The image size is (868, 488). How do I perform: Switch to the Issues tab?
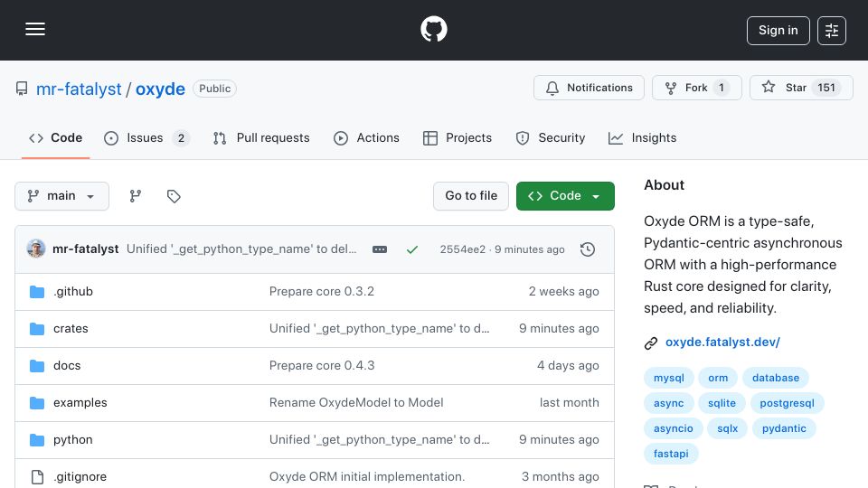146,137
